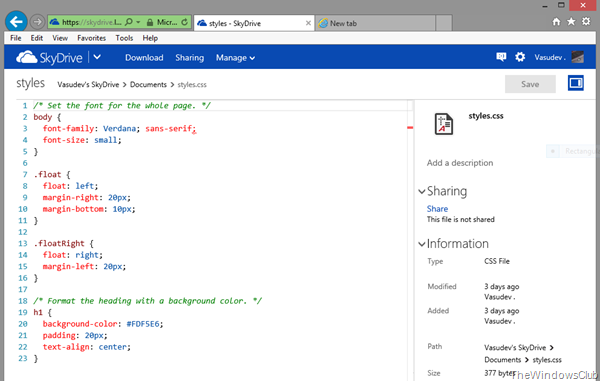Open the SkyDrive messaging icon

point(501,57)
